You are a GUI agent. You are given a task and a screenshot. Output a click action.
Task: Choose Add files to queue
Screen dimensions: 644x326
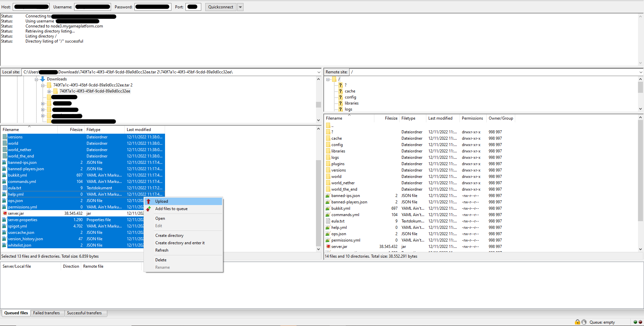pos(183,209)
